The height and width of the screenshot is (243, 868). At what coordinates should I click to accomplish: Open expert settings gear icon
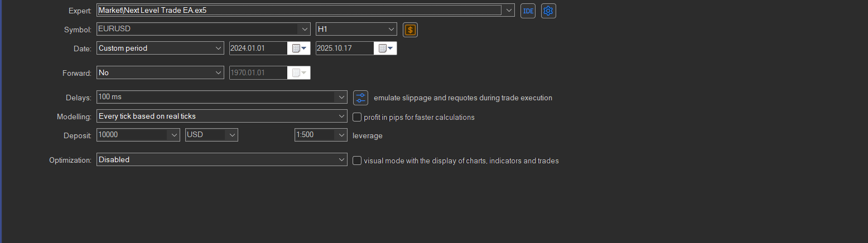[549, 11]
